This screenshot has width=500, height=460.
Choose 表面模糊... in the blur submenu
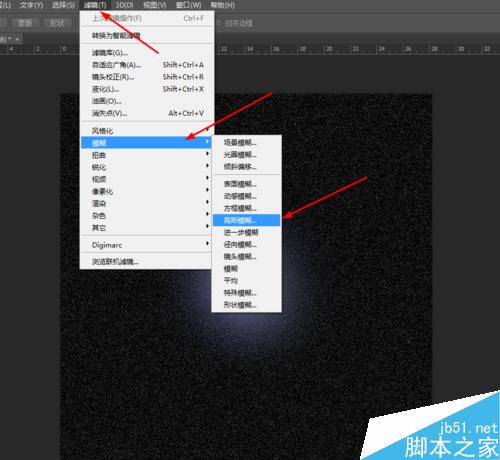tap(247, 184)
